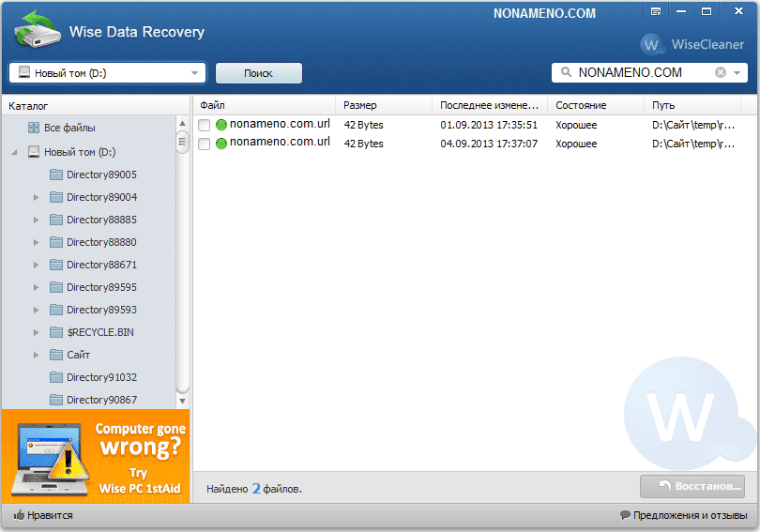Click the thumbs-up 'Нравится' icon

[19, 515]
